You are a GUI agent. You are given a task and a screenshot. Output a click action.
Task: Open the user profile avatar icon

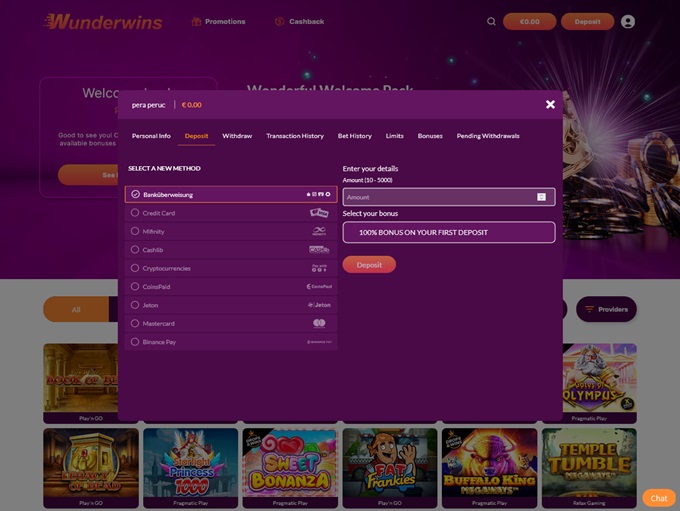pyautogui.click(x=628, y=21)
